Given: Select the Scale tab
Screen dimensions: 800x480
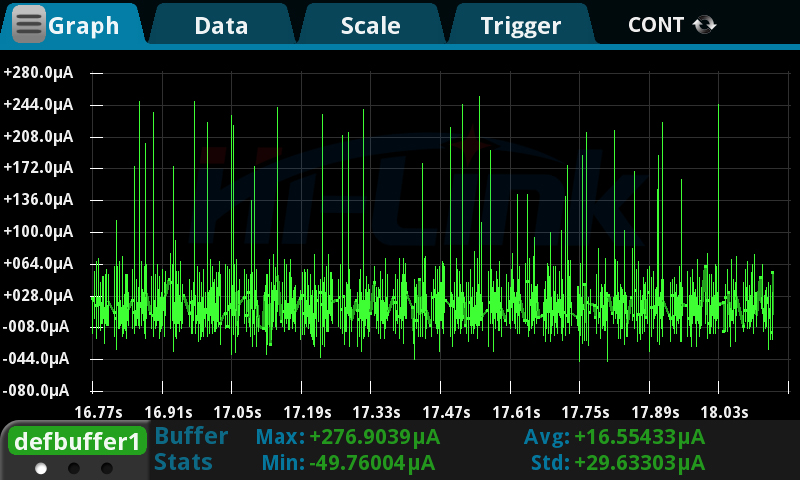Looking at the screenshot, I should (x=370, y=26).
